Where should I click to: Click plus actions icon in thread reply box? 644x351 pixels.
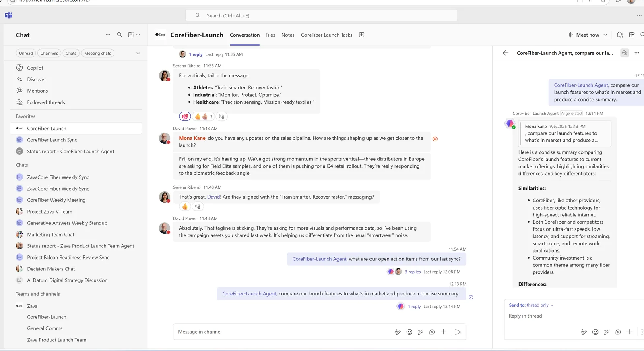click(630, 332)
